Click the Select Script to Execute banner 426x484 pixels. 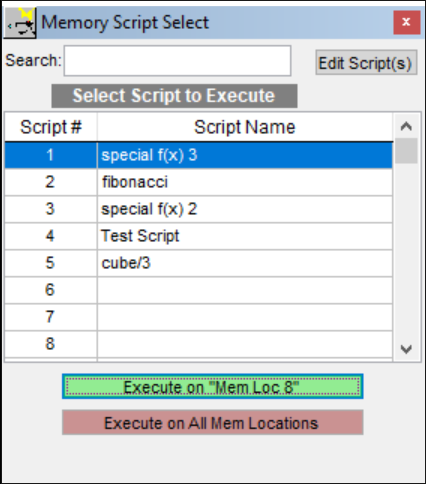pyautogui.click(x=174, y=96)
